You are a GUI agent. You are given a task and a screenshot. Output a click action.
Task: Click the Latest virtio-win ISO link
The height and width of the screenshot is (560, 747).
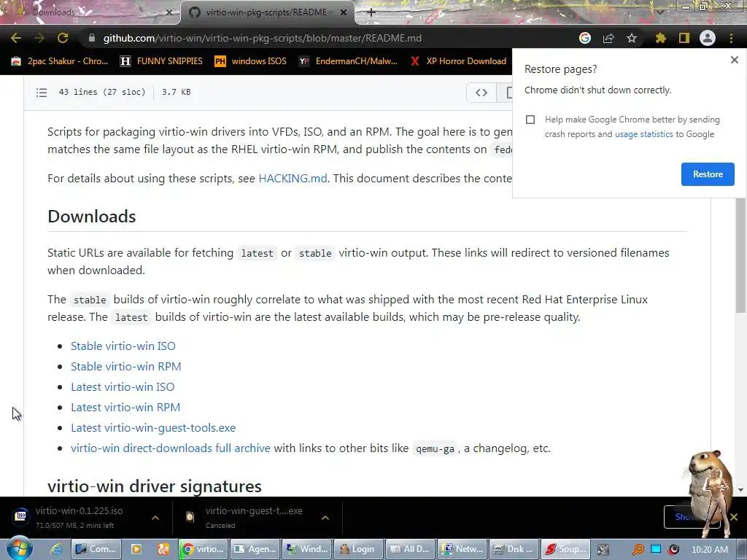tap(123, 387)
